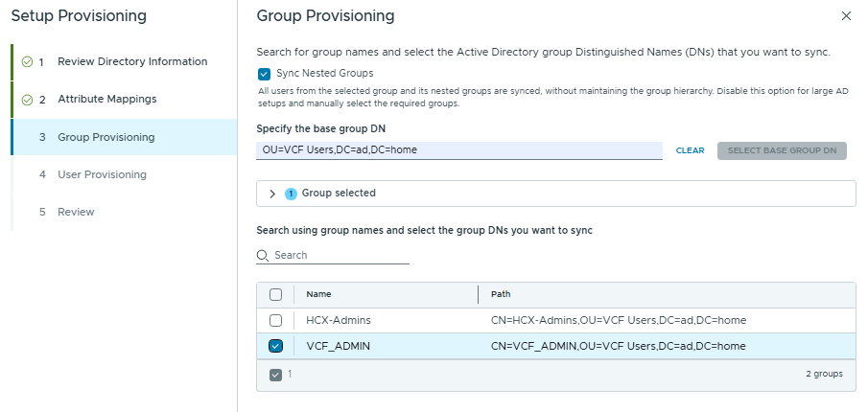The height and width of the screenshot is (412, 868).
Task: Click the base group DN input field
Action: pyautogui.click(x=458, y=150)
